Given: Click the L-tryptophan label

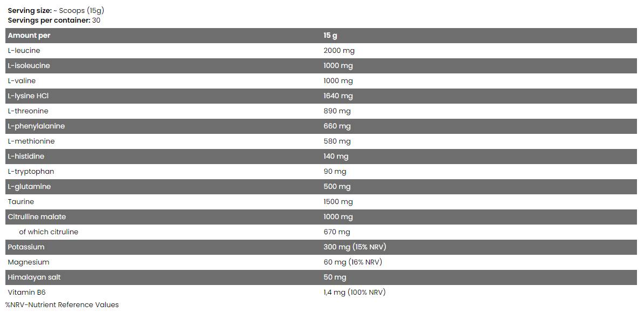Looking at the screenshot, I should 31,172.
